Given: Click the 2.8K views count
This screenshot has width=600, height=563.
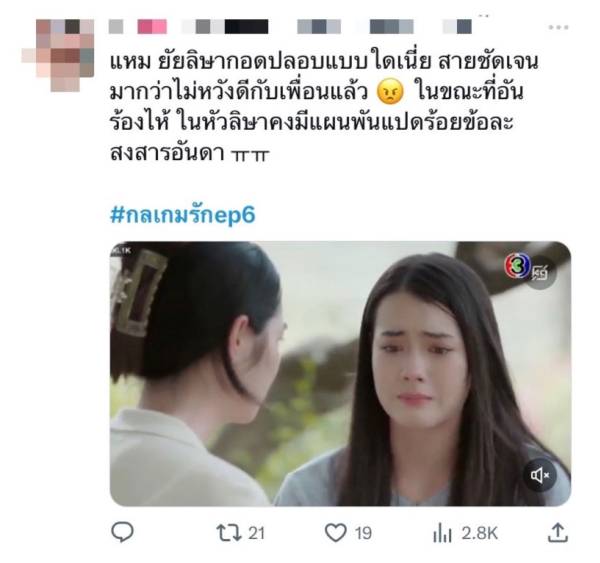Looking at the screenshot, I should pyautogui.click(x=479, y=533).
